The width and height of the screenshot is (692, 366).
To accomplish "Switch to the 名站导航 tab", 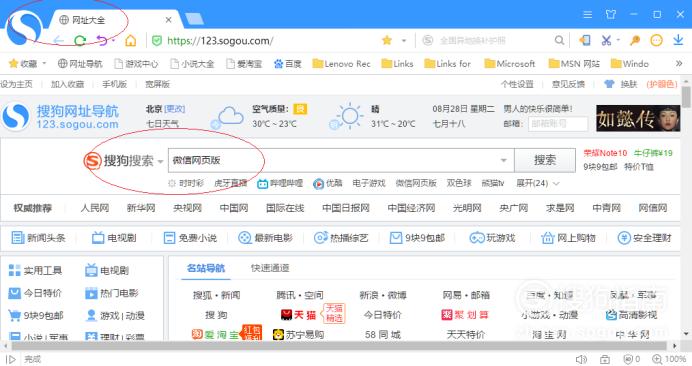I will pos(206,268).
